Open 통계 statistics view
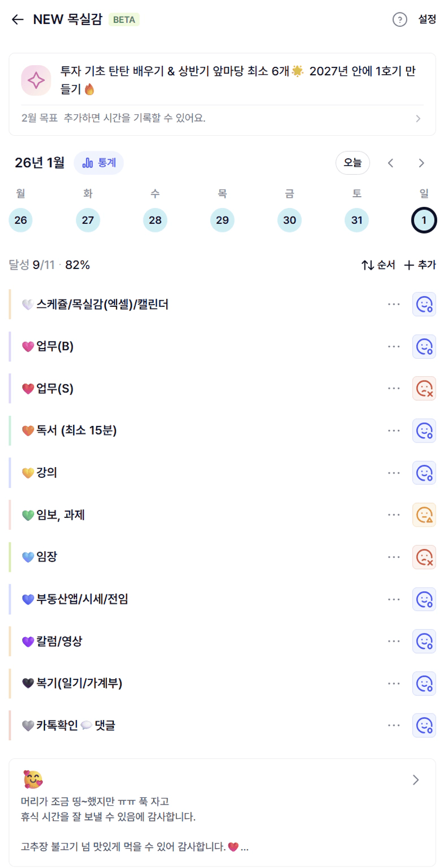442x868 pixels. pyautogui.click(x=99, y=163)
